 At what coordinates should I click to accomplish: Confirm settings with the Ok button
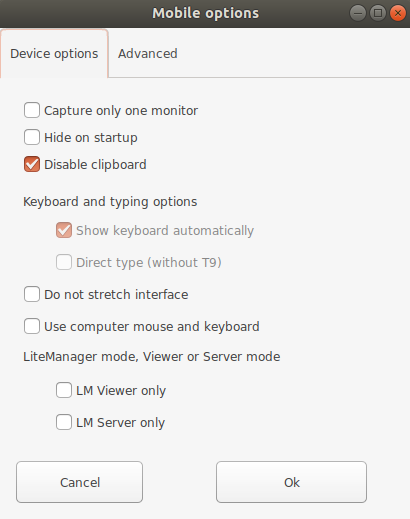pyautogui.click(x=291, y=482)
